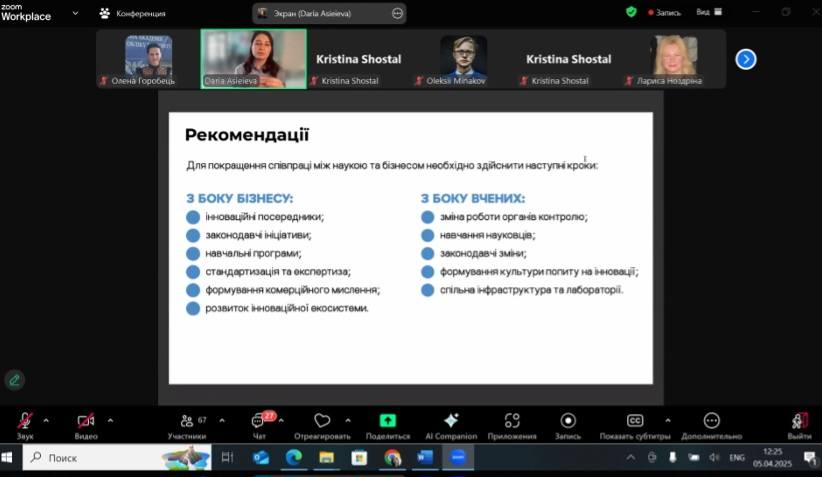Expand video options arrow next to Видео

tap(110, 420)
